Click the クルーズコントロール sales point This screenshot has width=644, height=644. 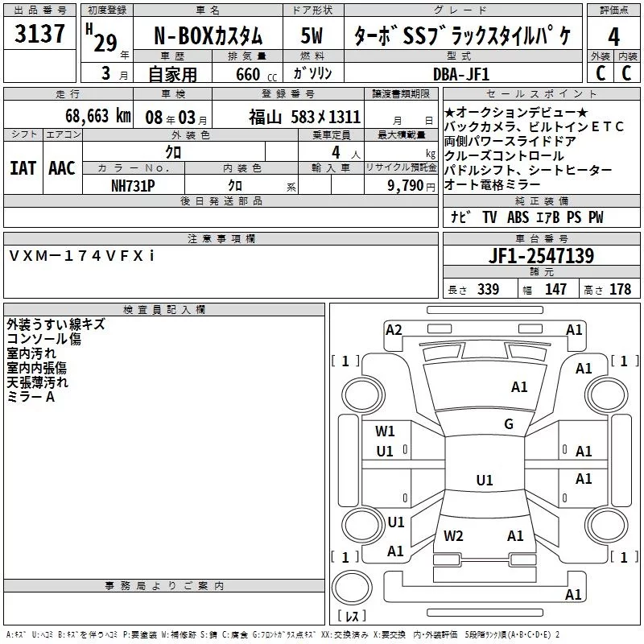click(x=504, y=156)
